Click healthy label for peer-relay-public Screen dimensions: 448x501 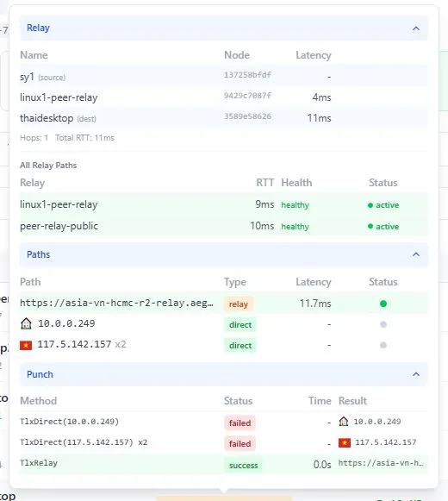coord(295,227)
